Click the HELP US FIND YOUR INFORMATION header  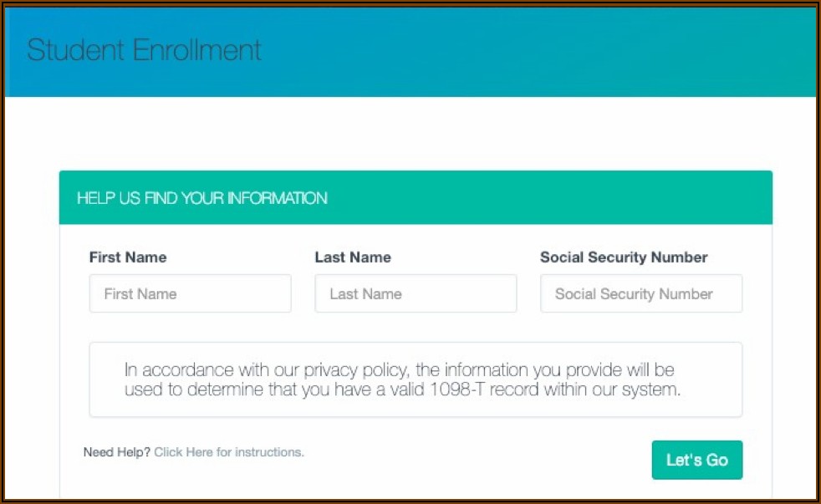(201, 199)
